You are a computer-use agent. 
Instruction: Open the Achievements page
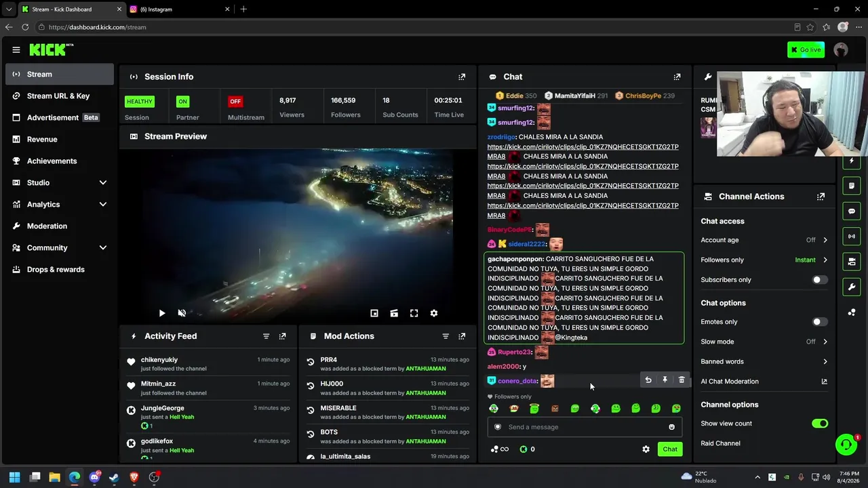coord(60,161)
